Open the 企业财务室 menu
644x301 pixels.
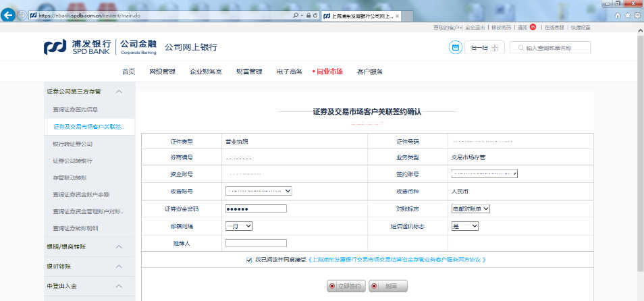(205, 72)
